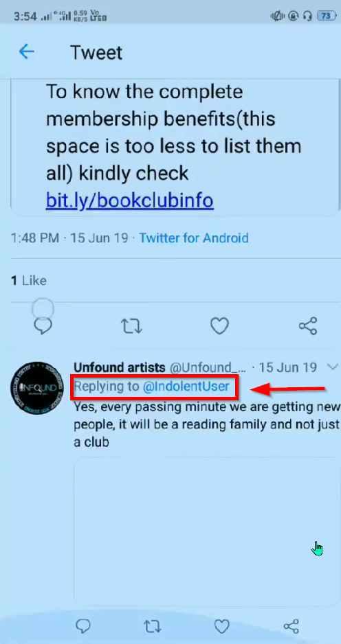The height and width of the screenshot is (644, 341).
Task: Tap the 1:48 PM tweet timestamp
Action: coord(35,238)
